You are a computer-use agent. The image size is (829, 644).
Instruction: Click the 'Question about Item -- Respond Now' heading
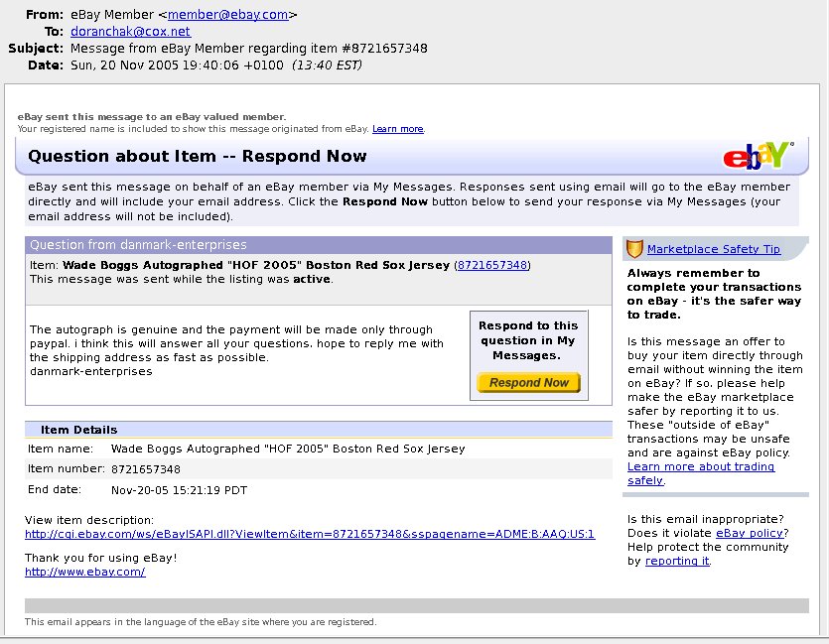point(198,157)
